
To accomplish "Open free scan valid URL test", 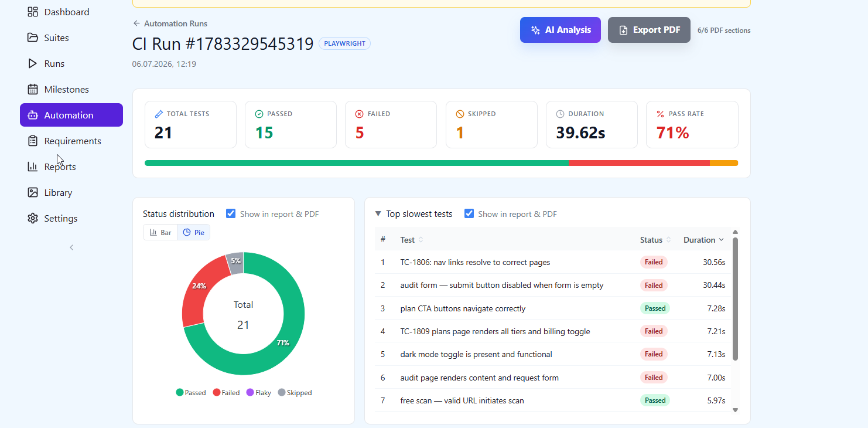I will click(553, 400).
